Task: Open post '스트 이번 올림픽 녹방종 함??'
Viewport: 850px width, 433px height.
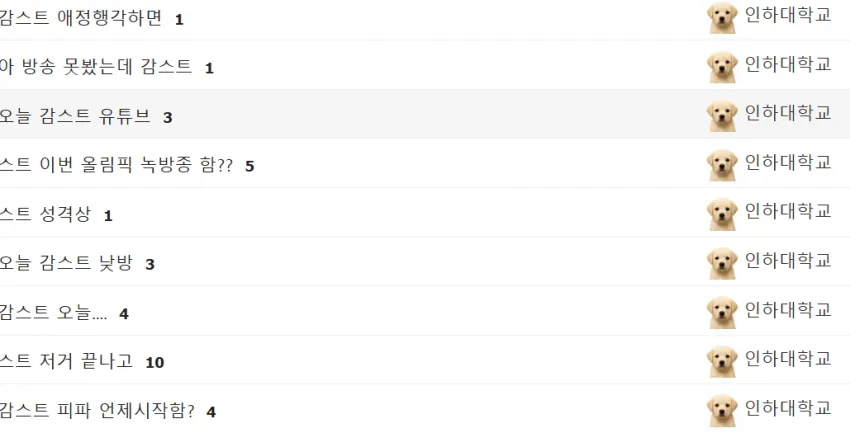Action: click(117, 165)
